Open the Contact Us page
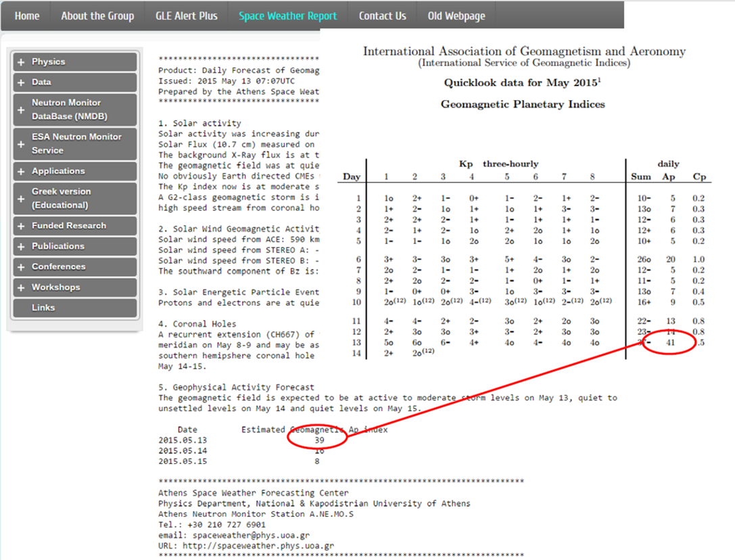Image resolution: width=735 pixels, height=560 pixels. (382, 16)
